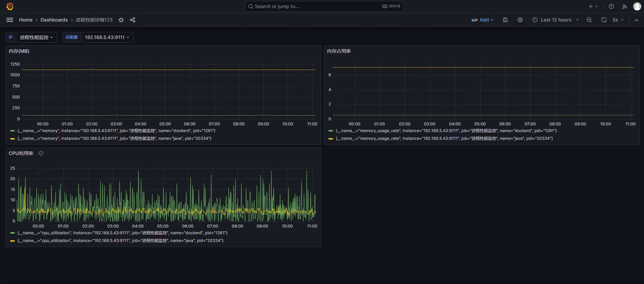Click the CPU利用率 panel title
Viewport: 644px width, 284px height.
pos(21,153)
